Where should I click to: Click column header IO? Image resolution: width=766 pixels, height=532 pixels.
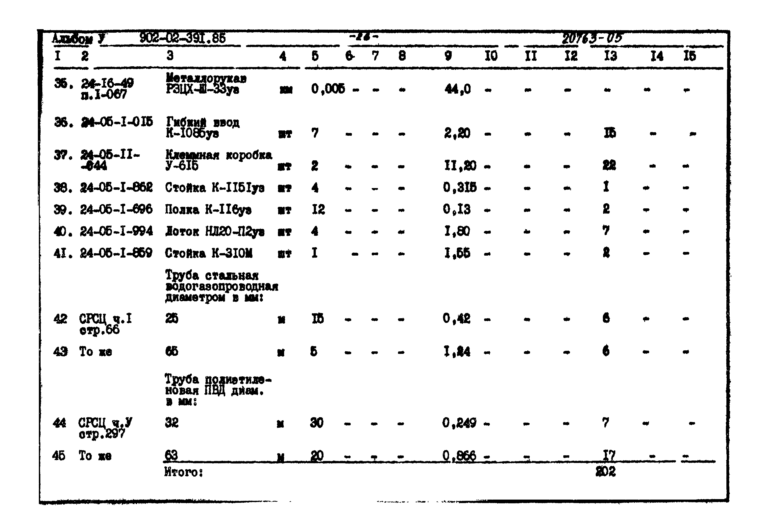click(489, 54)
